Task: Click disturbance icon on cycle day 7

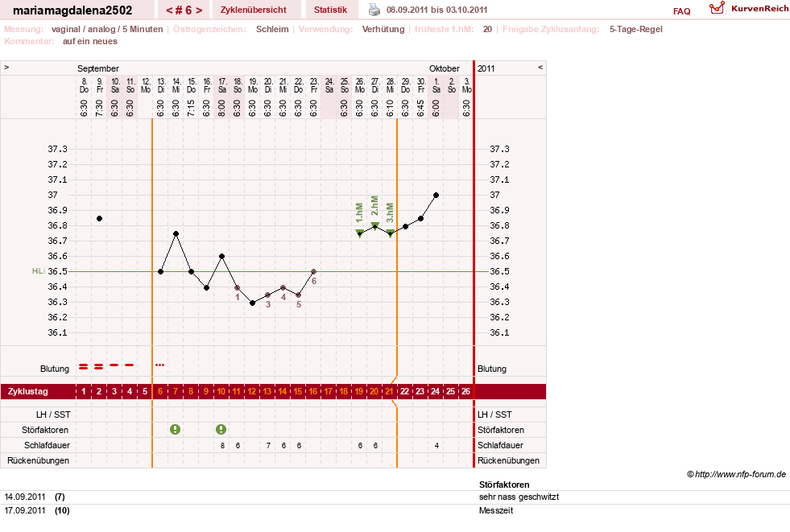Action: [175, 429]
